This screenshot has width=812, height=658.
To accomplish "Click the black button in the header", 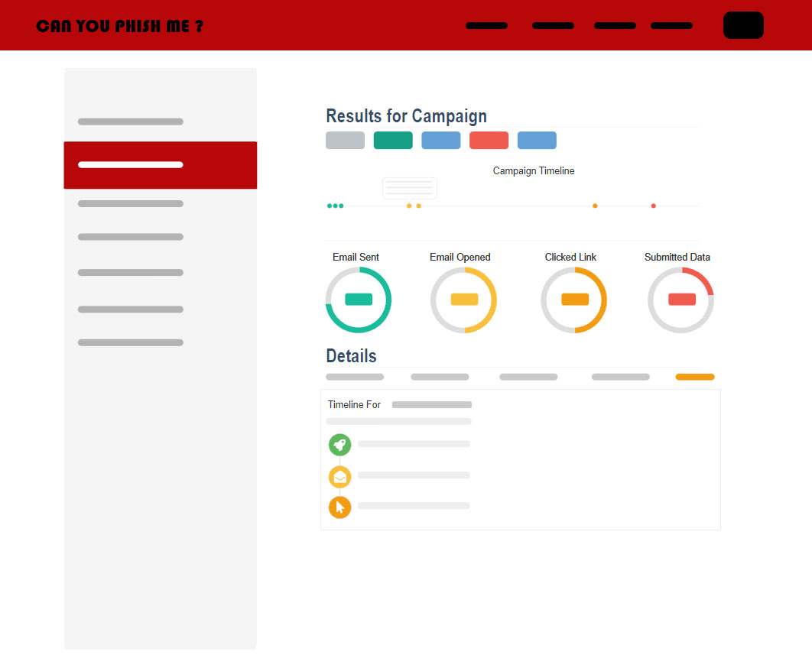I will tap(743, 25).
